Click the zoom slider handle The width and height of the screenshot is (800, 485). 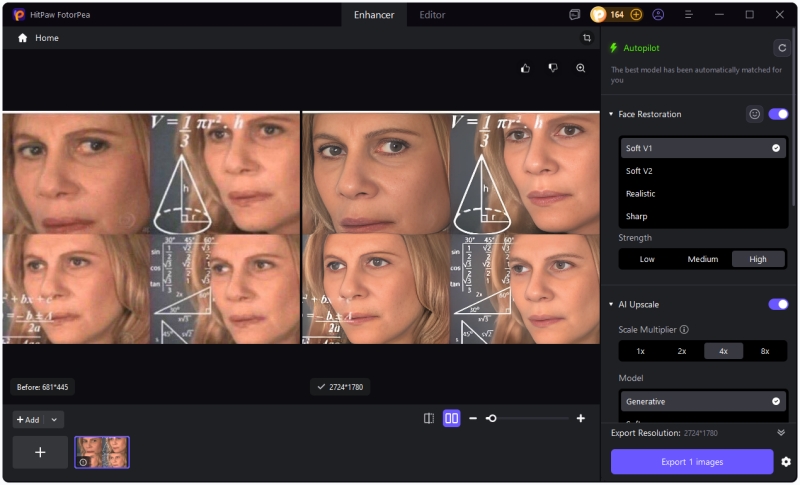click(491, 419)
